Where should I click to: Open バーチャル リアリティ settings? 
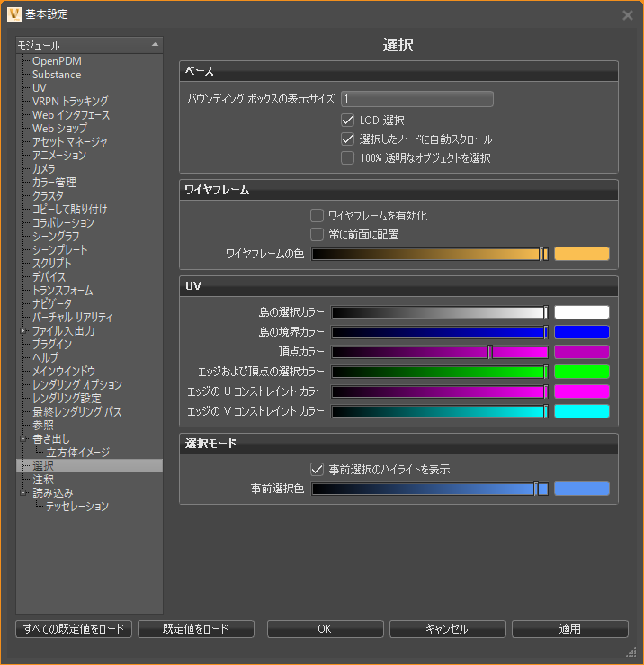pyautogui.click(x=73, y=318)
